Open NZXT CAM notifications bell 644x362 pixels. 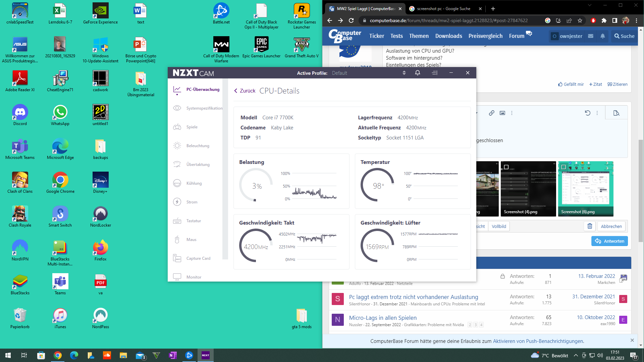[418, 73]
